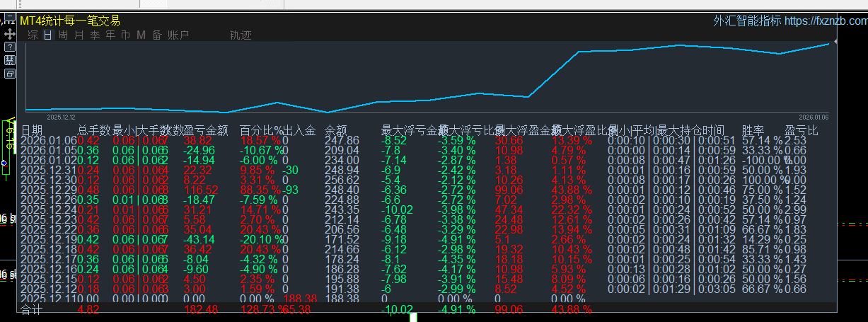The height and width of the screenshot is (322, 868).
Task: Select the 2025.12.12 date row
Action: point(49,289)
